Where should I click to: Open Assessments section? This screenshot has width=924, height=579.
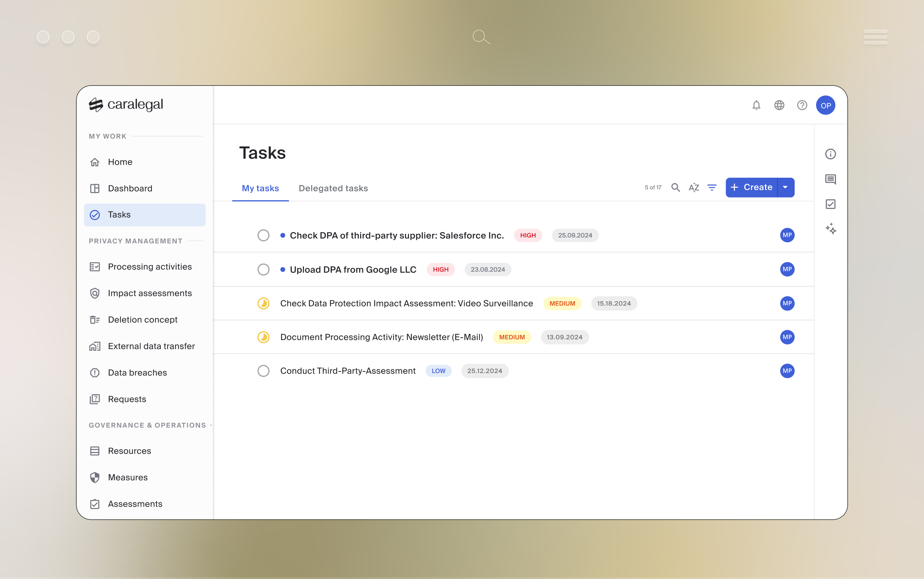[x=144, y=503]
